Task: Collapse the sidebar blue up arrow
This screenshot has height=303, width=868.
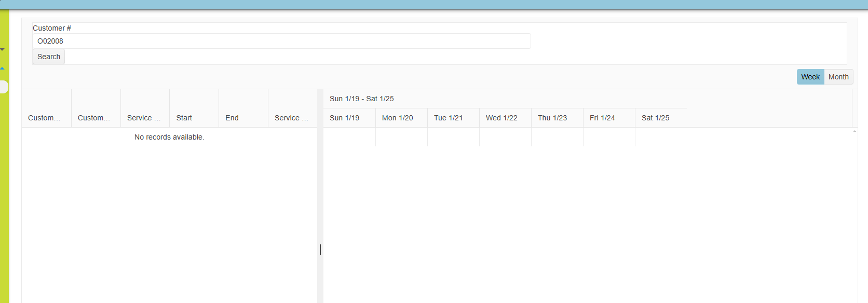Action: tap(3, 68)
